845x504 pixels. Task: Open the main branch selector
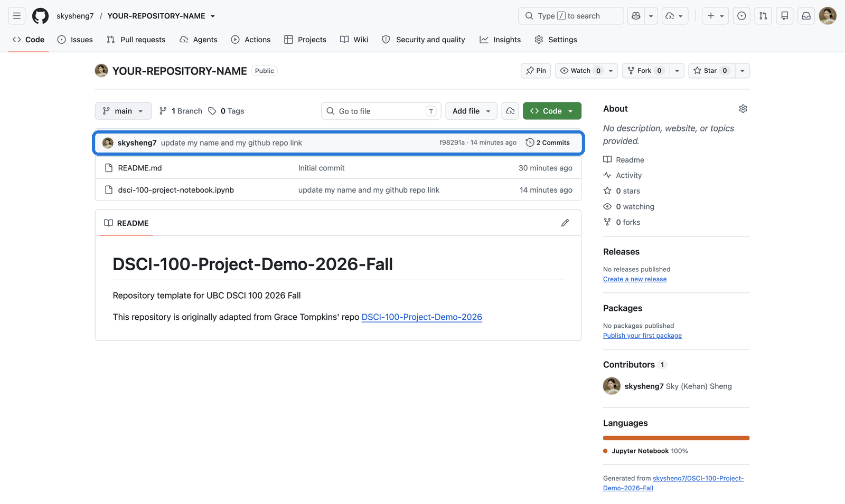[x=124, y=111]
